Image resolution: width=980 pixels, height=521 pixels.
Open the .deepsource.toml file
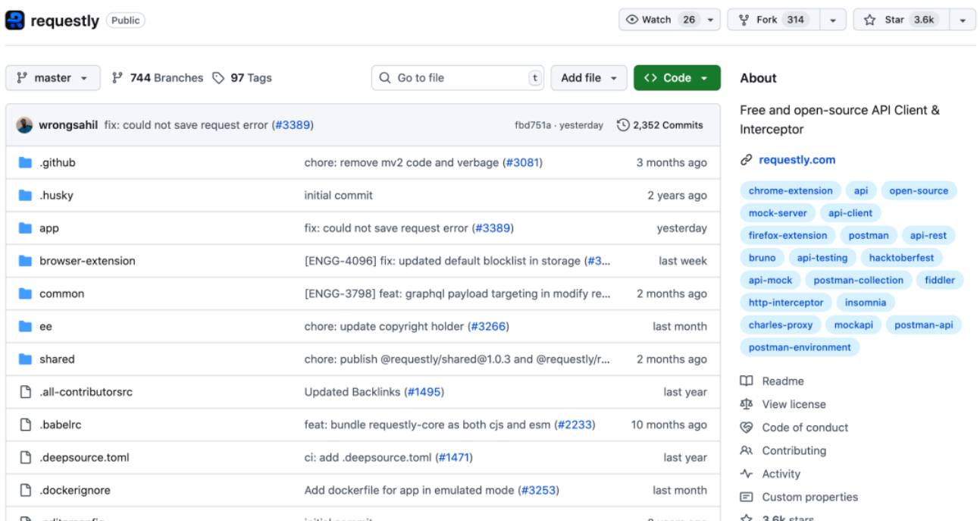[x=84, y=457]
